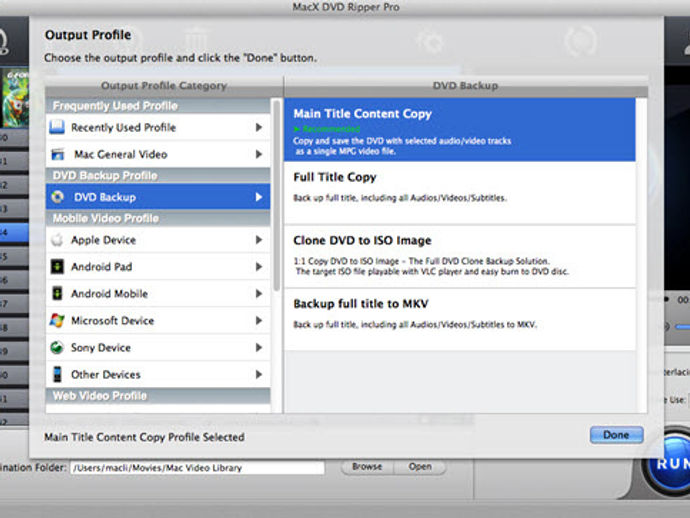
Task: Choose Backup full title to MKV
Action: pos(460,320)
